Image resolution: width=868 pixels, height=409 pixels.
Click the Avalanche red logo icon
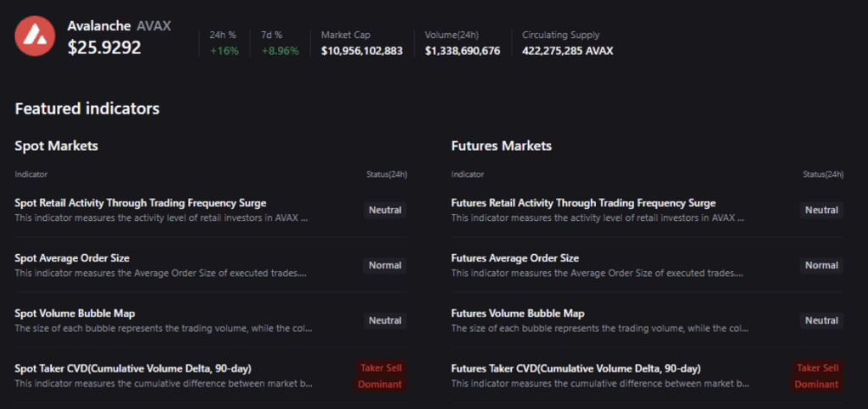tap(35, 36)
